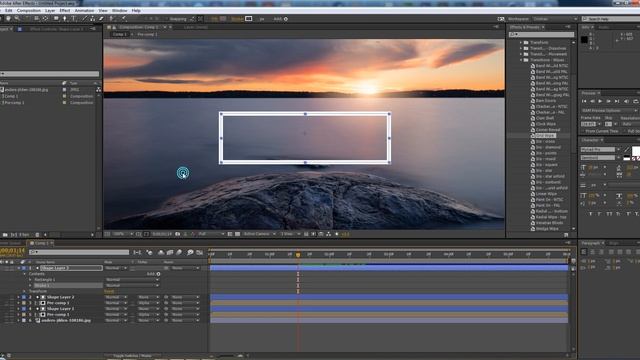Open TrkMat dropdown for layer 3 Pre-comp 1
The height and width of the screenshot is (360, 640).
coord(148,303)
